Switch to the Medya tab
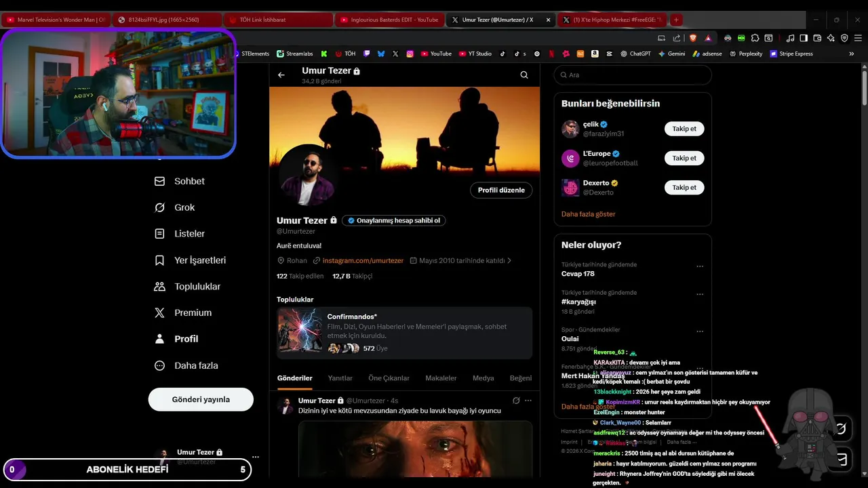This screenshot has height=488, width=868. pos(484,378)
